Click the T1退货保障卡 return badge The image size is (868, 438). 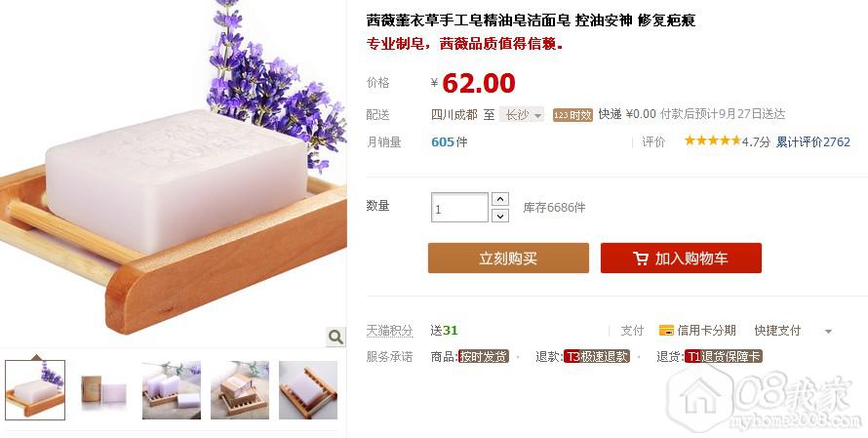coord(724,357)
